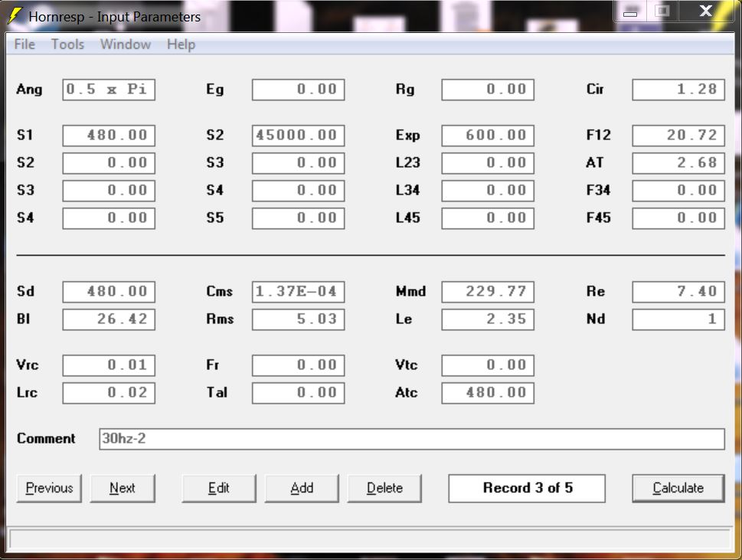This screenshot has width=742, height=560.
Task: Click the Vtc input field
Action: tap(488, 365)
